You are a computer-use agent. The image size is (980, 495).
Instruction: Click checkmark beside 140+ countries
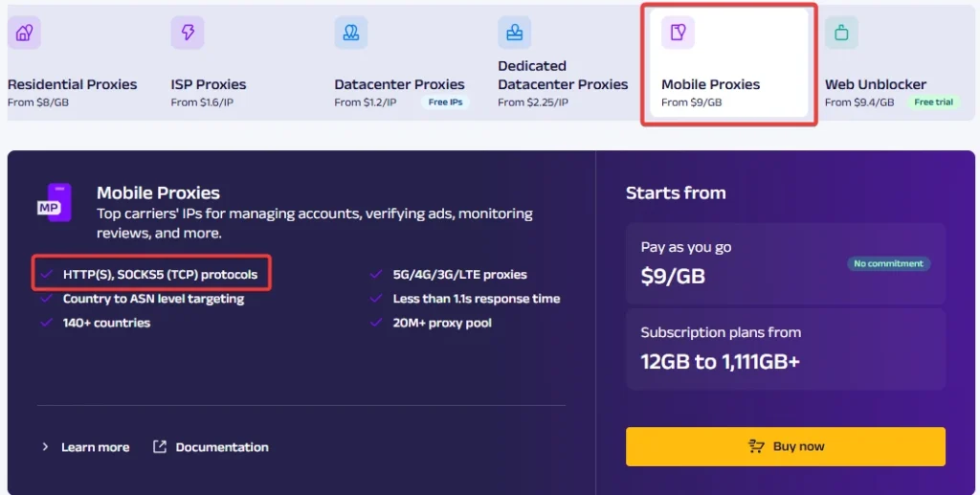47,323
